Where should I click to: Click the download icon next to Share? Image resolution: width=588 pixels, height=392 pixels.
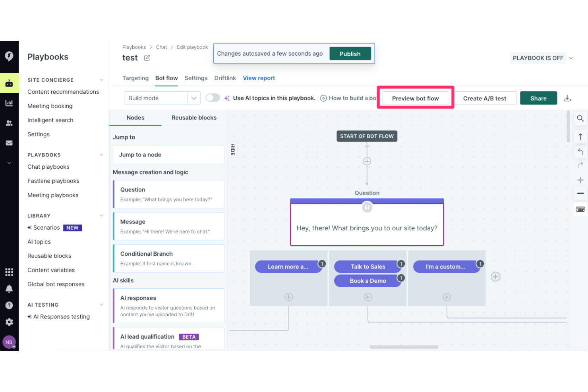pos(567,98)
